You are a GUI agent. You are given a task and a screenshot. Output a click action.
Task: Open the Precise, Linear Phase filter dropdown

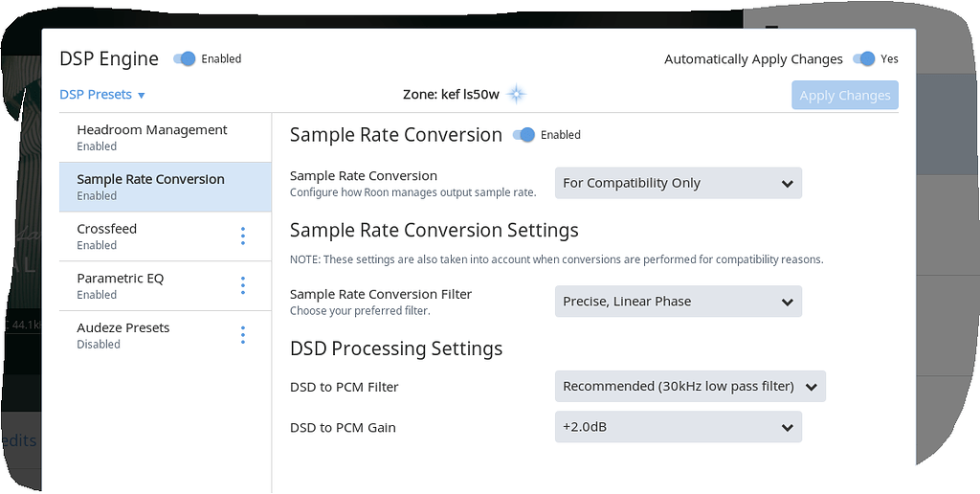[x=678, y=302]
